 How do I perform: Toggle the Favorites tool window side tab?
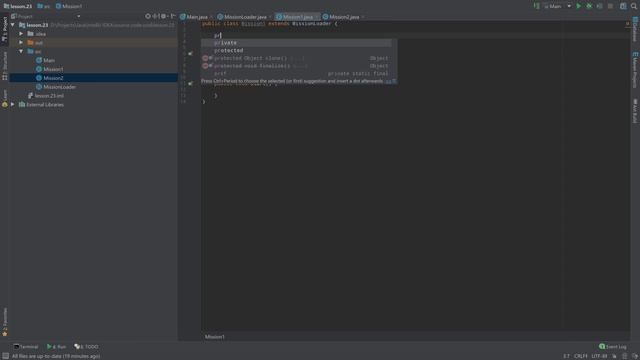pyautogui.click(x=4, y=322)
